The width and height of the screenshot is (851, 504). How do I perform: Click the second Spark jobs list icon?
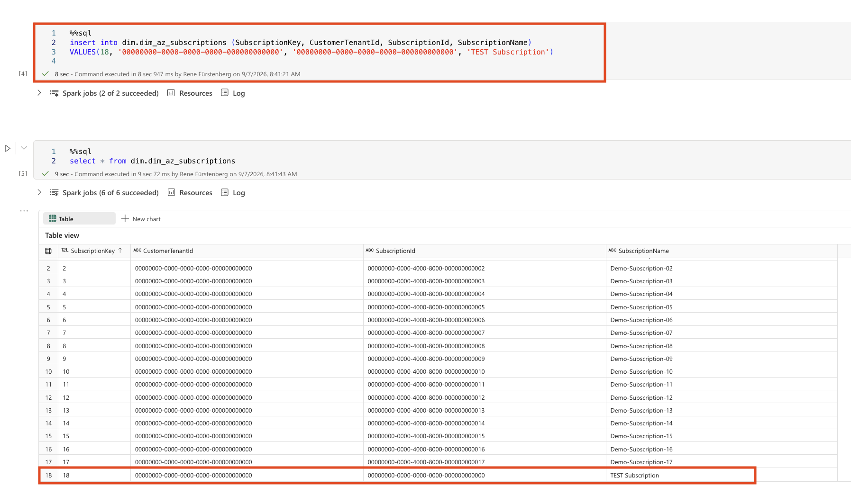tap(55, 192)
